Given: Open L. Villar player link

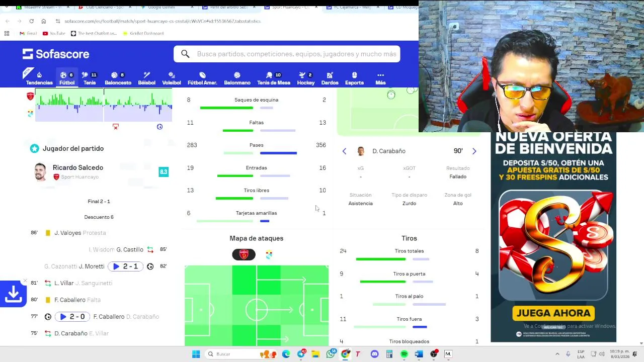Looking at the screenshot, I should pyautogui.click(x=64, y=283).
